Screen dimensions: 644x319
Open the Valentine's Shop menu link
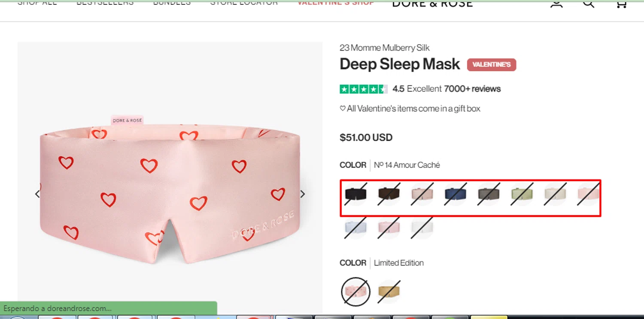(335, 3)
